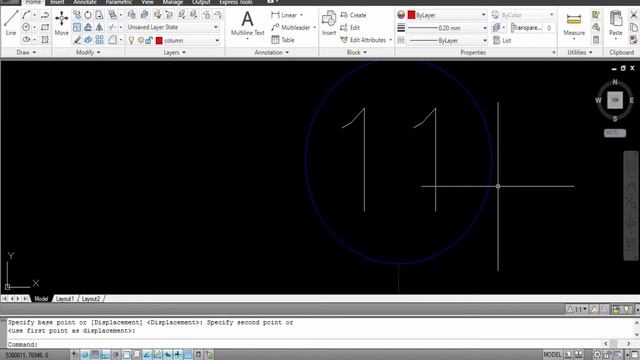The height and width of the screenshot is (360, 640).
Task: Activate the Copy modify tool
Action: (x=77, y=15)
